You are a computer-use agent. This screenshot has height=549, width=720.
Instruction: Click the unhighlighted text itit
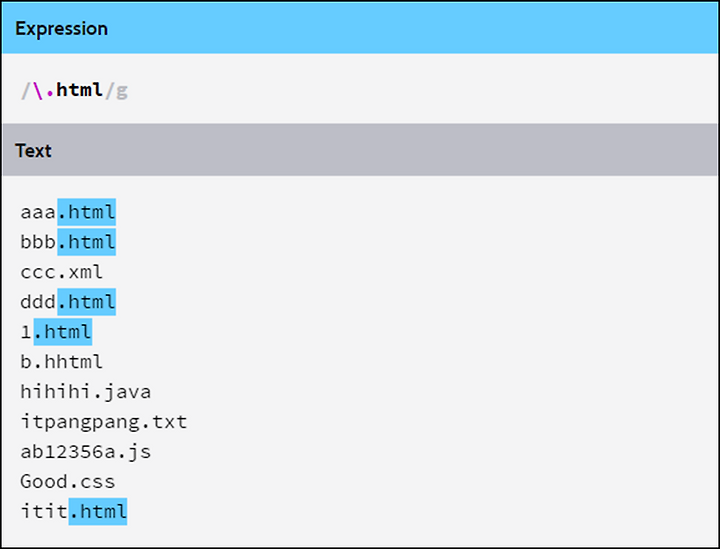point(44,512)
